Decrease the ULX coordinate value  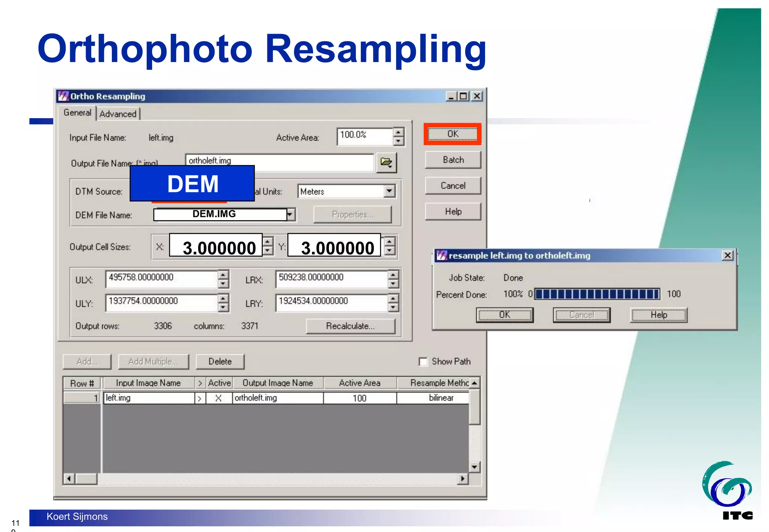pyautogui.click(x=223, y=284)
